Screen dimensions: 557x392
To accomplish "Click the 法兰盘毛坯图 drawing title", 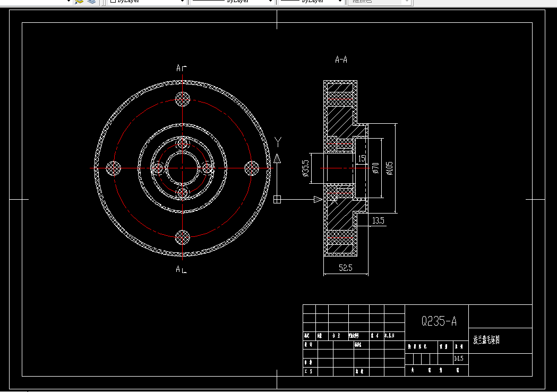I will point(486,340).
